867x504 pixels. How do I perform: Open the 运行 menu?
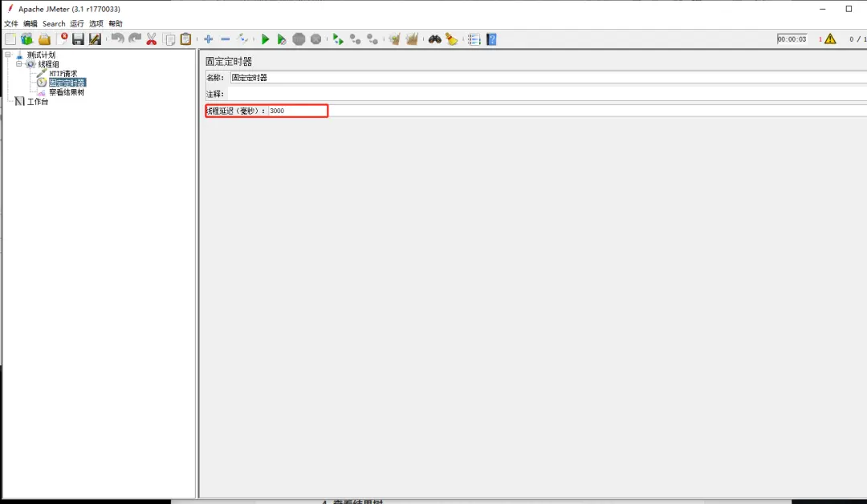pos(77,24)
